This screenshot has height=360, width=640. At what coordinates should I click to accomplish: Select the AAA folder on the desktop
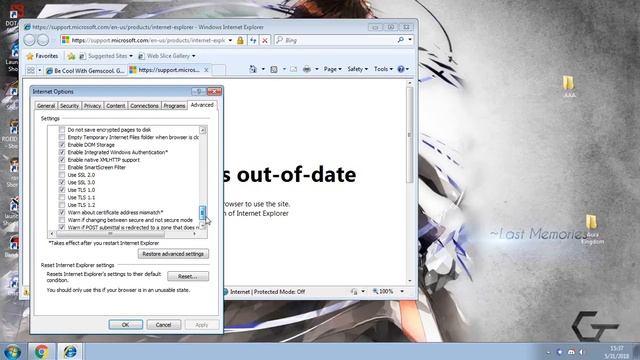(569, 87)
